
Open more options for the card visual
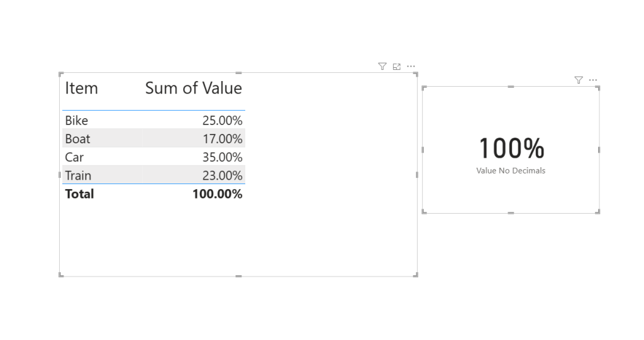click(x=593, y=80)
